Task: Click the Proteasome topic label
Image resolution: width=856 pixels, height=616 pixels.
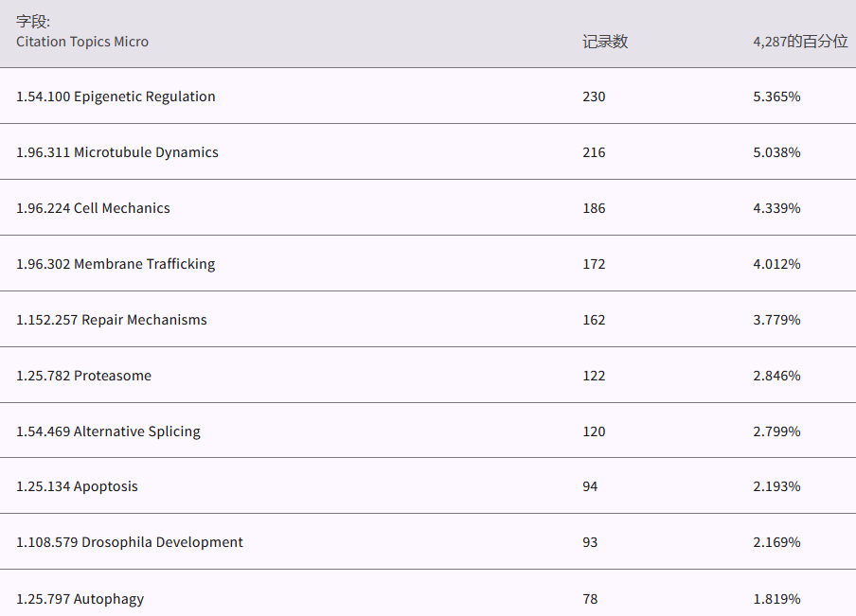Action: coord(83,376)
